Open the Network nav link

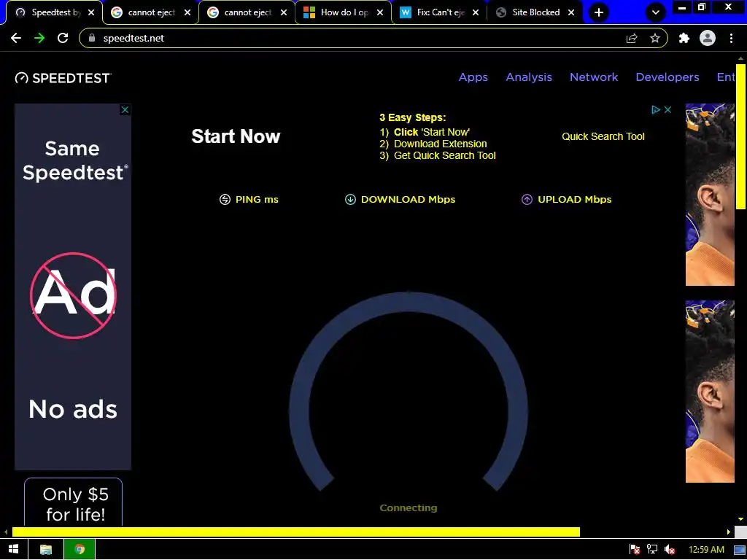[x=594, y=77]
